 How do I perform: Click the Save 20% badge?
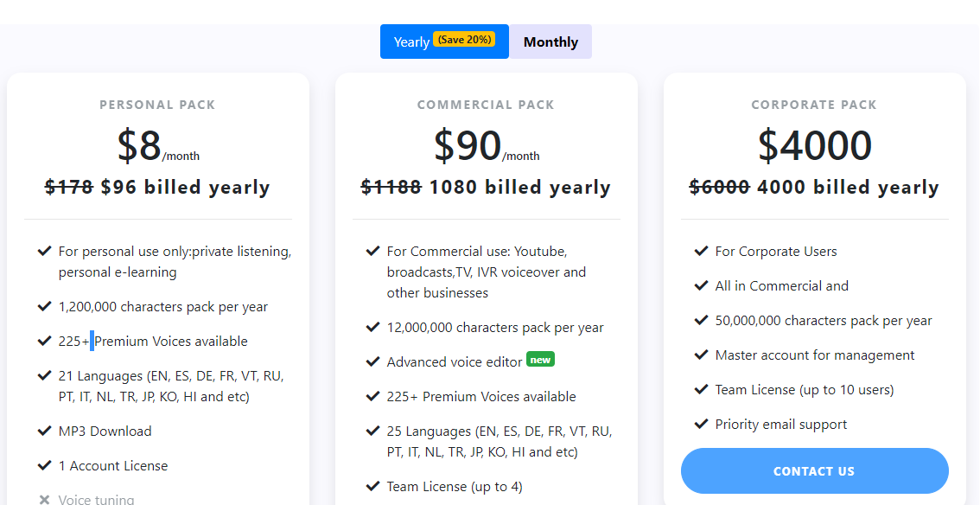click(464, 40)
